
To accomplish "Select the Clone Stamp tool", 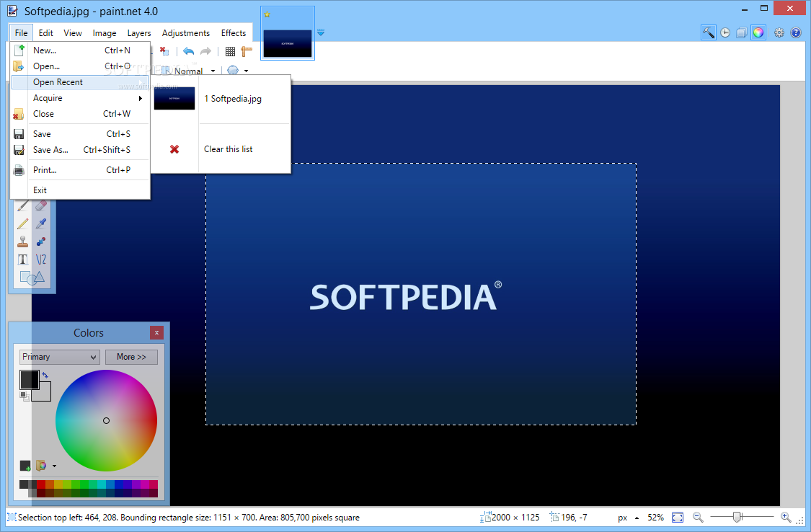I will (x=23, y=241).
